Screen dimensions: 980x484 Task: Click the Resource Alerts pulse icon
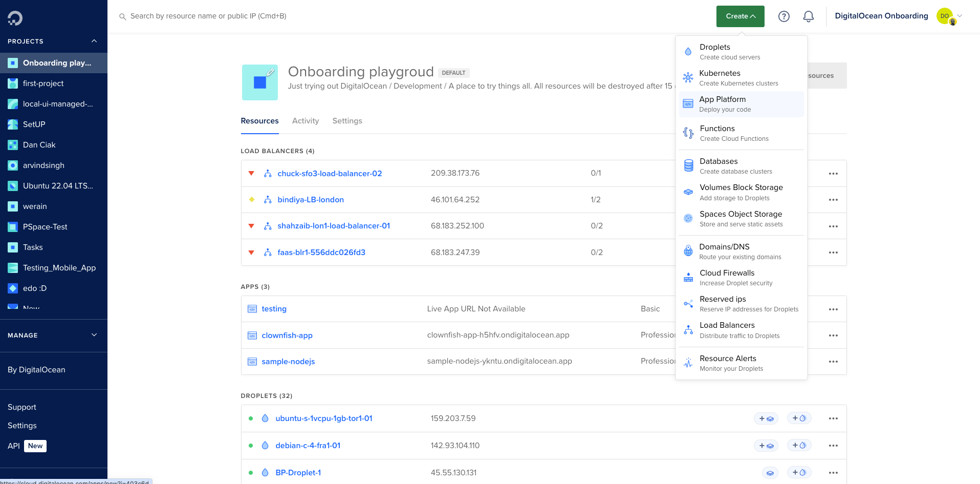coord(688,363)
